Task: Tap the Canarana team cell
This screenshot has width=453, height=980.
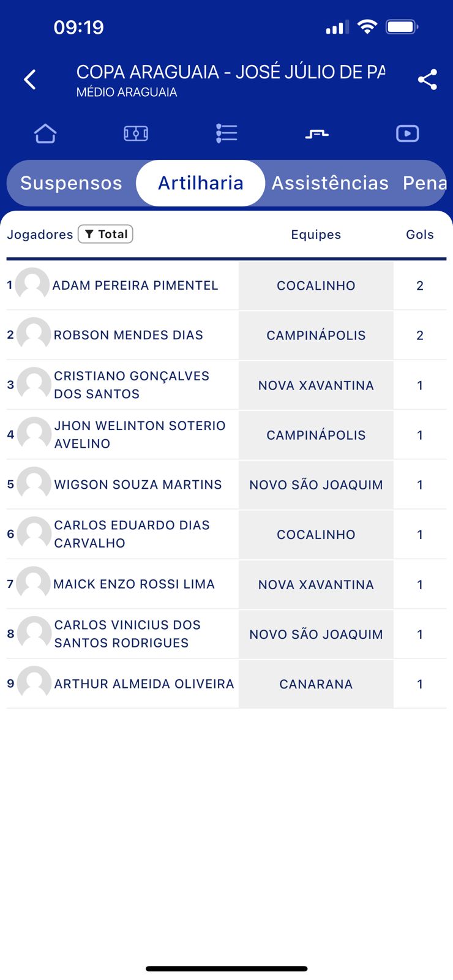Action: 316,684
